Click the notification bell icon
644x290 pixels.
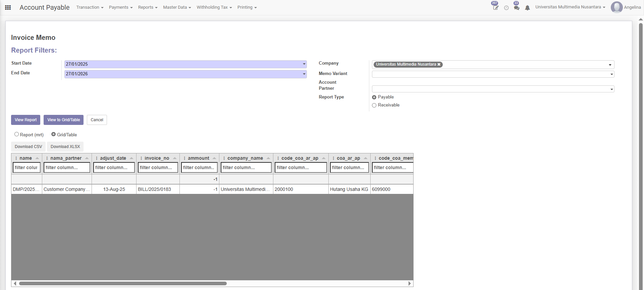point(527,8)
